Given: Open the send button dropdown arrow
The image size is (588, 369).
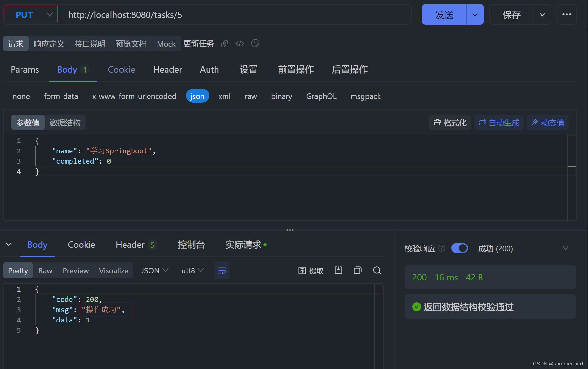Looking at the screenshot, I should pos(475,15).
